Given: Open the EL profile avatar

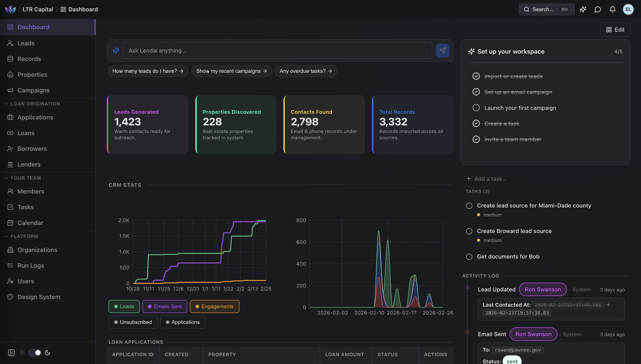Looking at the screenshot, I should click(628, 9).
